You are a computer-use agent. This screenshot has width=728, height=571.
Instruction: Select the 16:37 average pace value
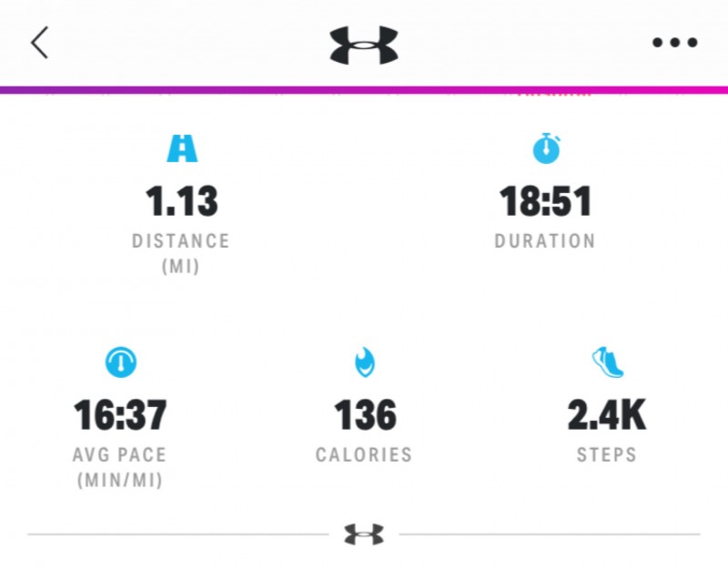tap(120, 415)
